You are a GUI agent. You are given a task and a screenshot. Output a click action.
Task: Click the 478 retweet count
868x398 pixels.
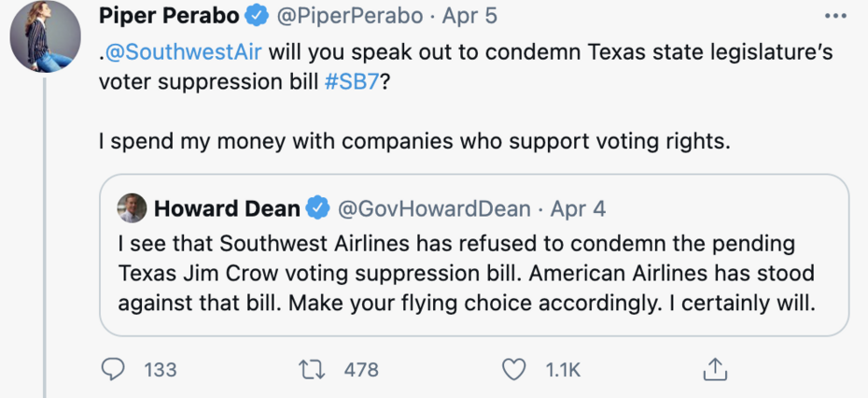pos(361,370)
